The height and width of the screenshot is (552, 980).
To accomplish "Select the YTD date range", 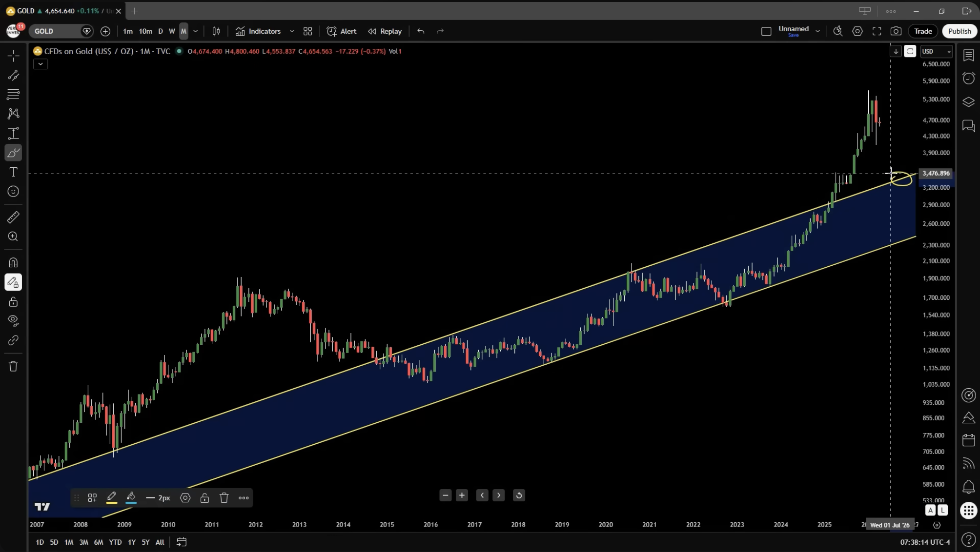I will pyautogui.click(x=115, y=542).
